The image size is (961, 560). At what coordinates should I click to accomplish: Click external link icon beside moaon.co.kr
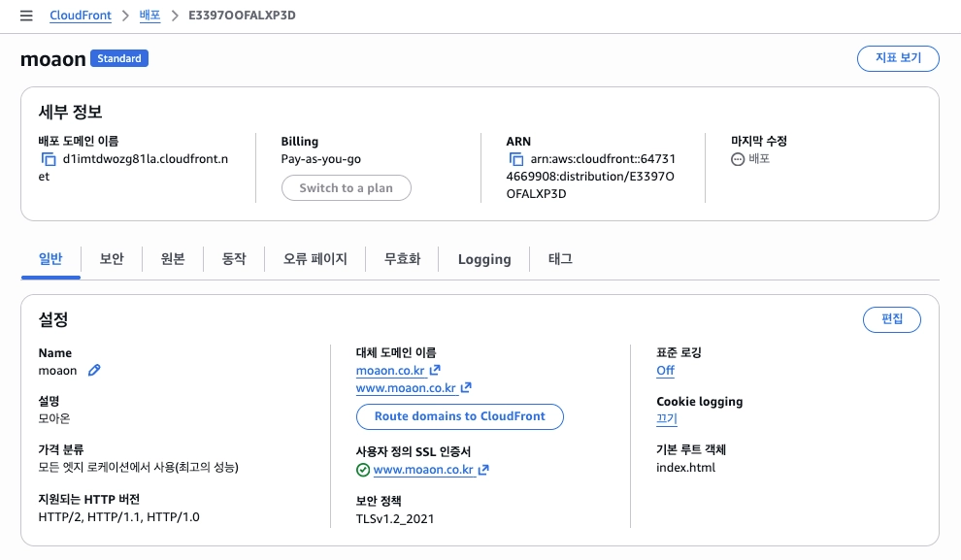coord(435,370)
